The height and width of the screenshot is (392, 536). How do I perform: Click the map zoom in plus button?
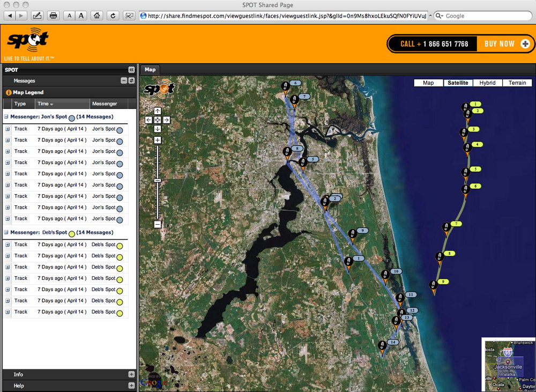coord(158,140)
